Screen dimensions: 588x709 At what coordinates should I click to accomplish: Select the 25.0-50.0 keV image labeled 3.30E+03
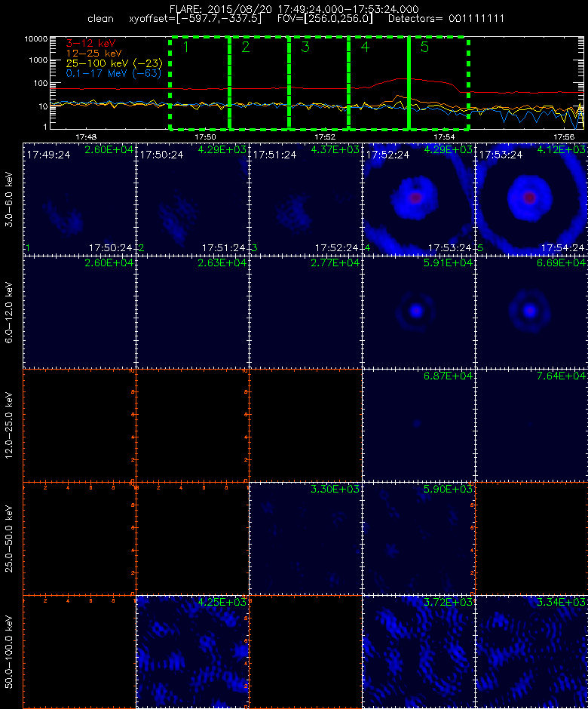(x=305, y=539)
